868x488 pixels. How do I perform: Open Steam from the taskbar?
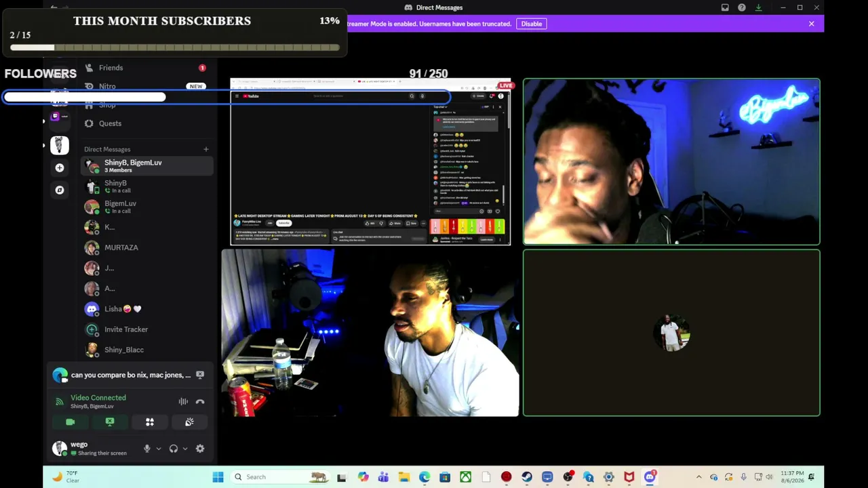pos(527,477)
